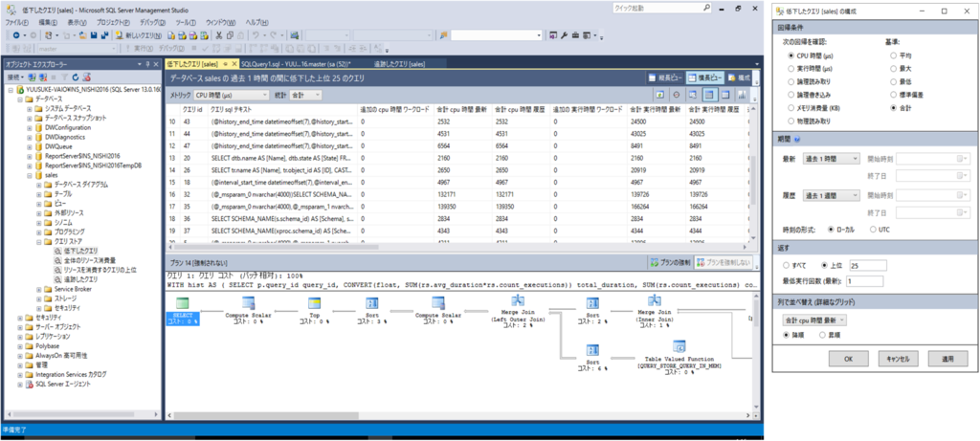The width and height of the screenshot is (980, 441).
Task: Click the Activity Monitor icon in Object Explorer toolbar
Action: (x=87, y=77)
